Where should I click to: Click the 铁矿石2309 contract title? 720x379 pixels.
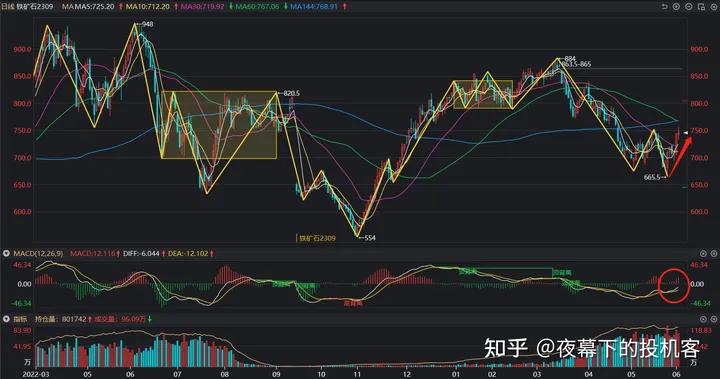point(35,7)
